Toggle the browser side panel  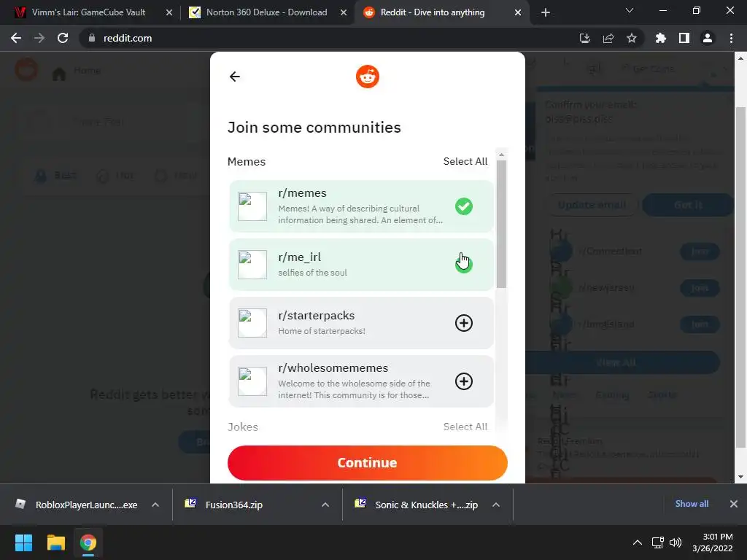(x=684, y=38)
